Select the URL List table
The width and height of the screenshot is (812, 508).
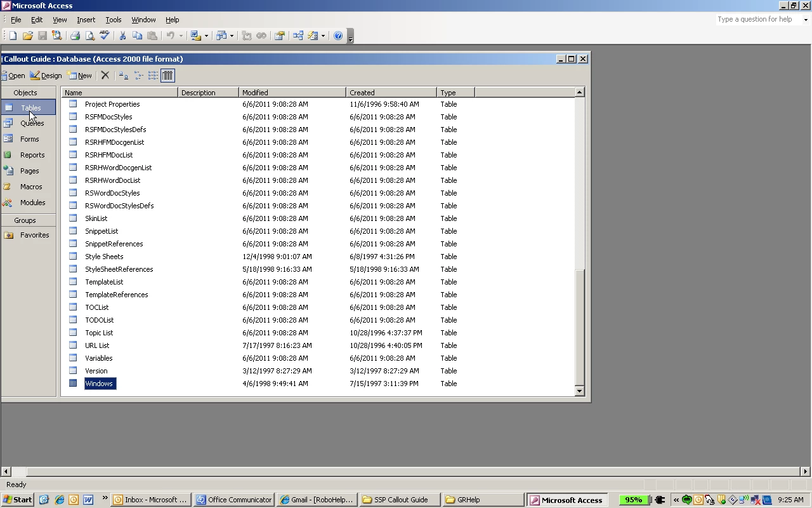tap(97, 345)
